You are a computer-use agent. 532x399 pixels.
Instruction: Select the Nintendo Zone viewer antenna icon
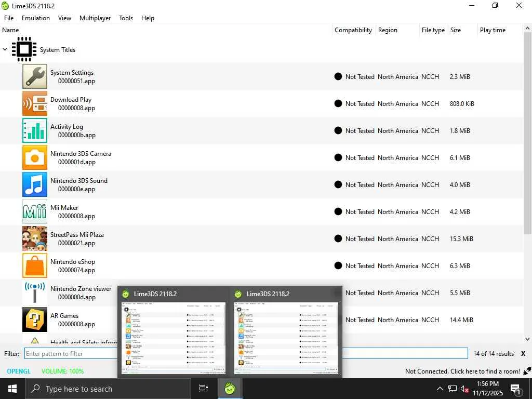pos(35,292)
